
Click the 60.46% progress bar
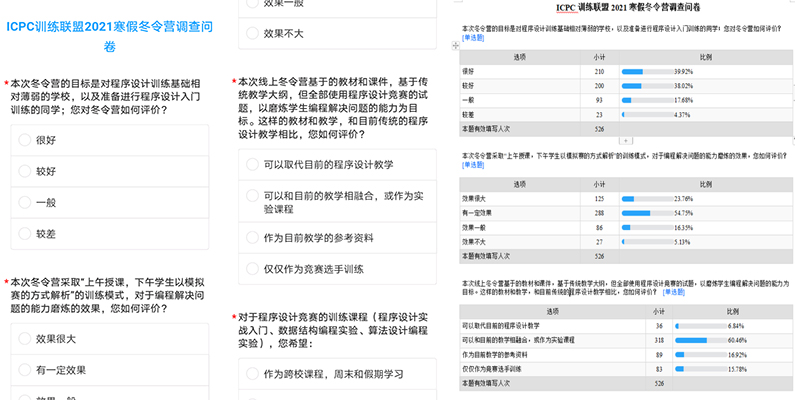tap(701, 340)
